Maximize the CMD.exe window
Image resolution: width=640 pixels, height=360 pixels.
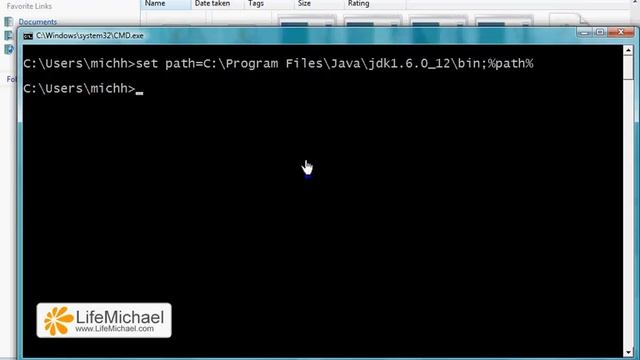pos(600,32)
